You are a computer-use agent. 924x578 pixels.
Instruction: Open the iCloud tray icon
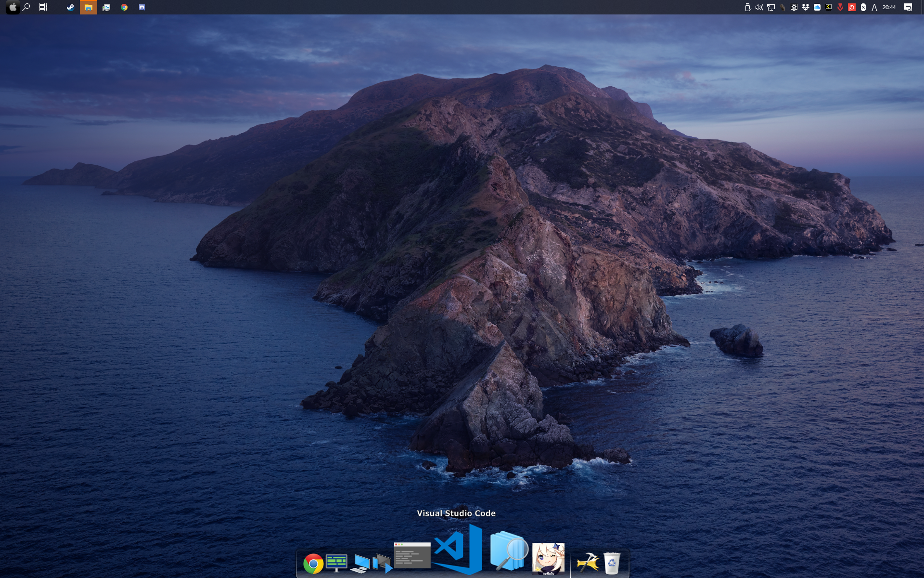tap(817, 7)
